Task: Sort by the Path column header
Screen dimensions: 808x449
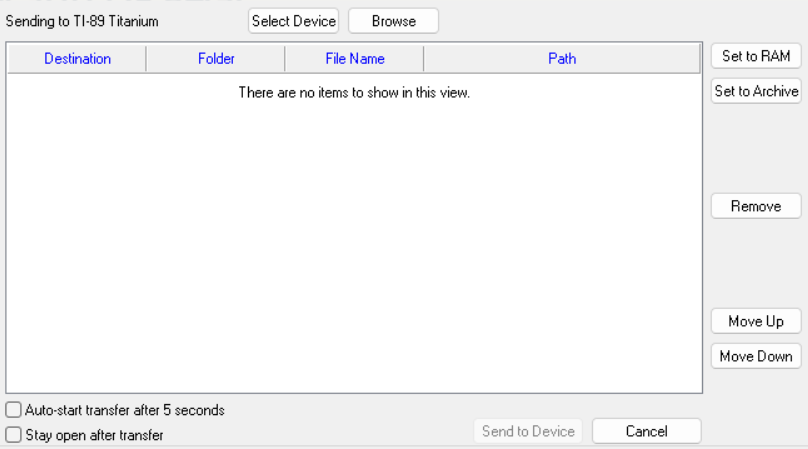Action: (562, 59)
